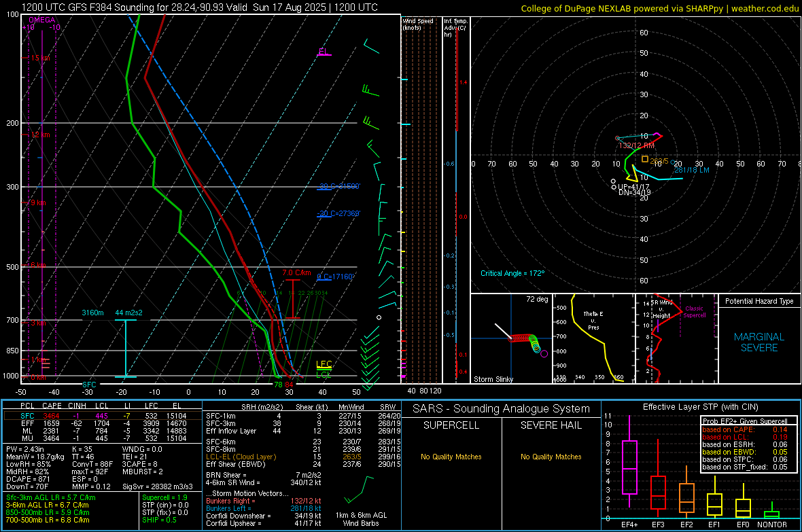Open the weather.cod.edu NEXLAB credit text
This screenshot has height=532, width=802.
pyautogui.click(x=659, y=9)
